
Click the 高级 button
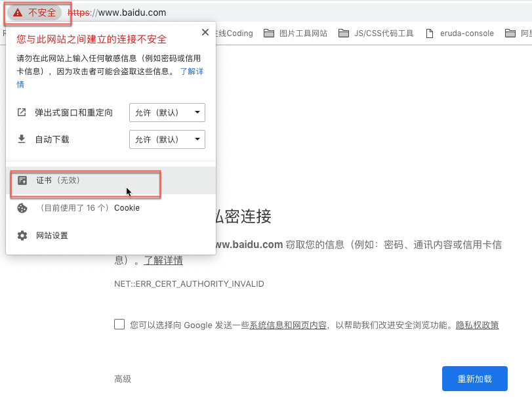click(123, 379)
